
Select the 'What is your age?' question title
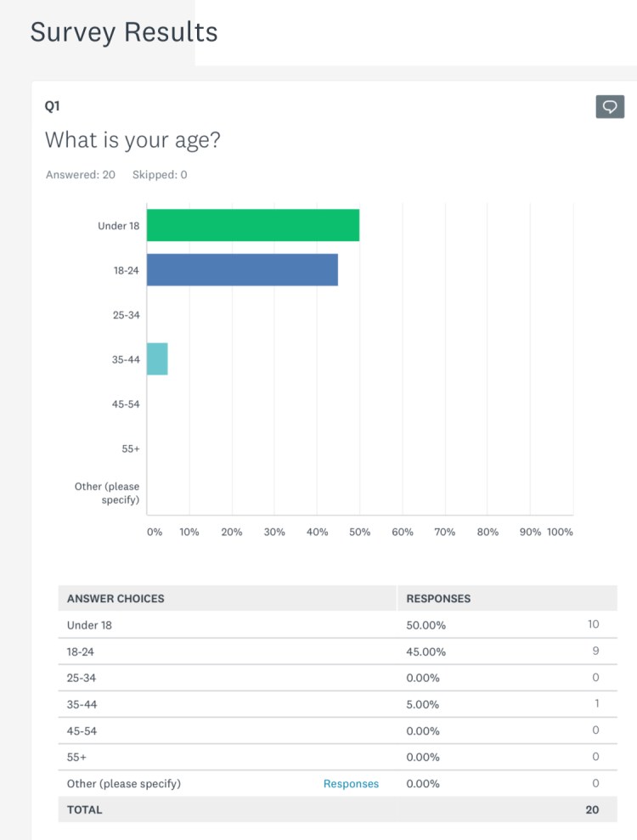pyautogui.click(x=132, y=140)
